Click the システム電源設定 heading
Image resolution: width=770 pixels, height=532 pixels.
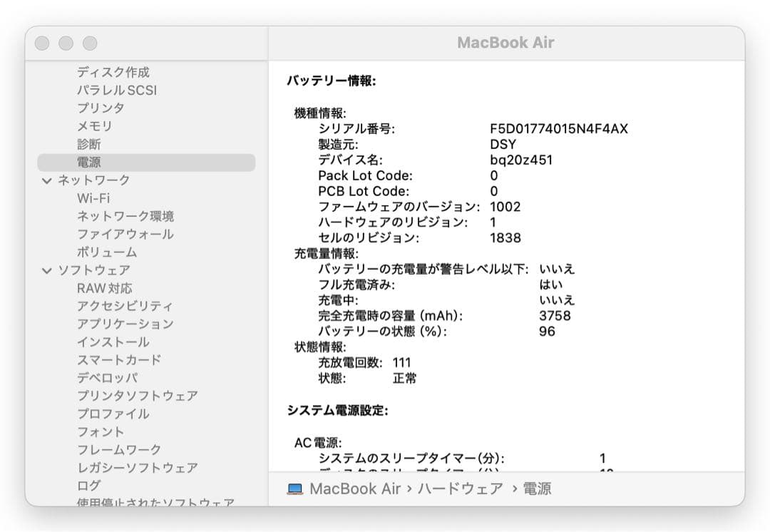coord(338,411)
